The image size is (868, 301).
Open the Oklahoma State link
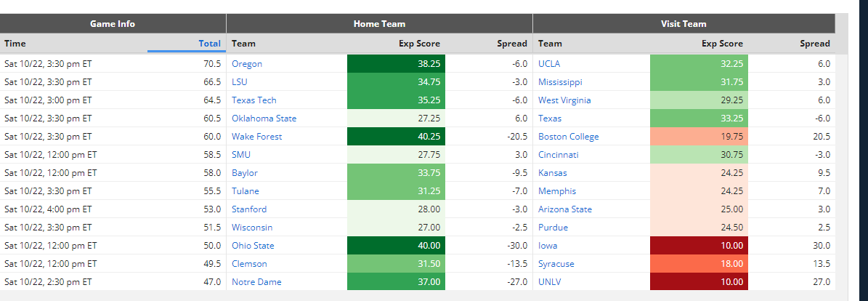click(x=264, y=119)
